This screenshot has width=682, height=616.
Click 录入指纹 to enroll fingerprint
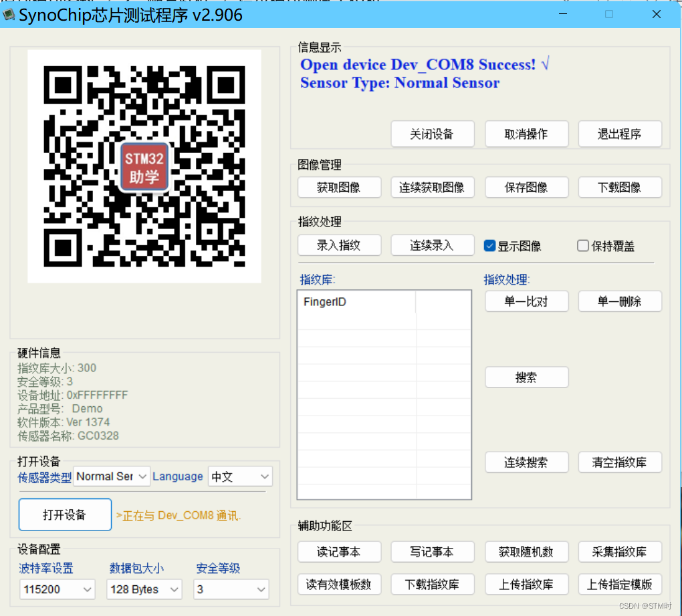[339, 245]
